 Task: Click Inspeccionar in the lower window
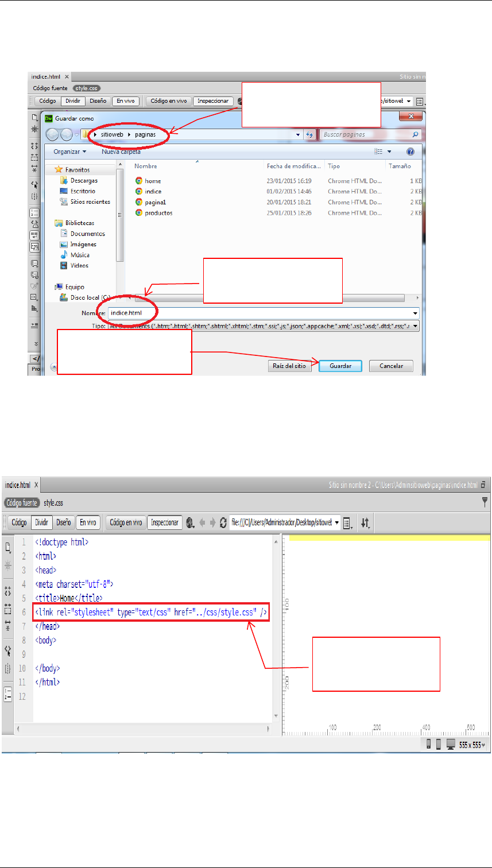[165, 522]
